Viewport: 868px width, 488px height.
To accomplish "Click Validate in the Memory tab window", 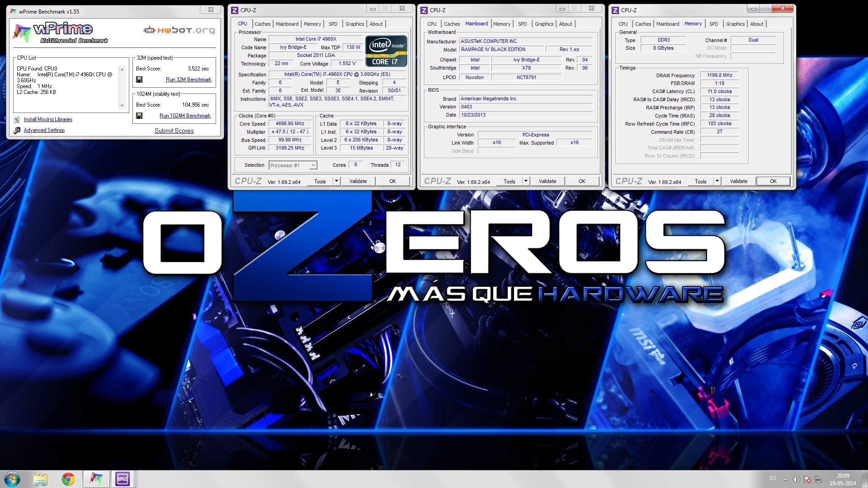I will pos(739,181).
